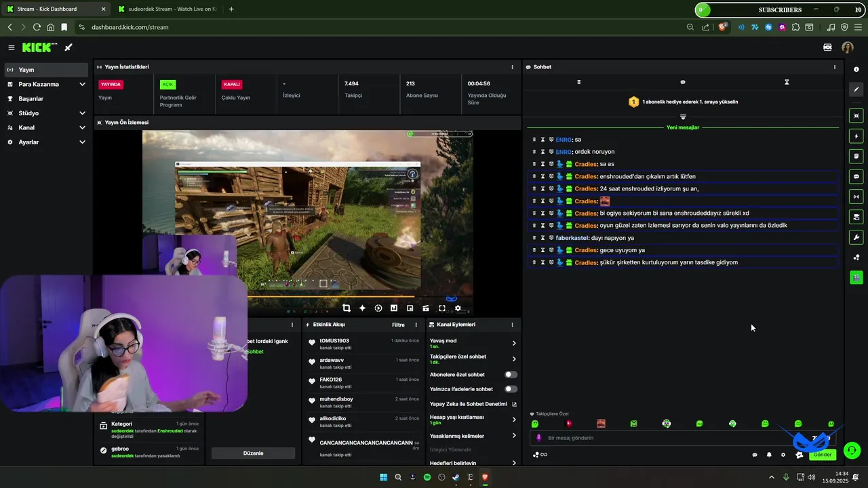Open chat settings gear below the message input
868x488 pixels.
pos(783,455)
